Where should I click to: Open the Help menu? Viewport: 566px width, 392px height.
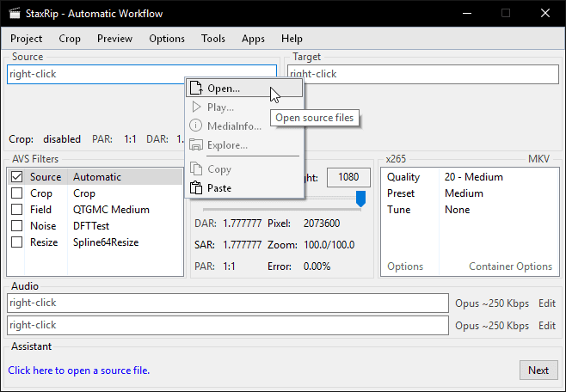(x=292, y=39)
